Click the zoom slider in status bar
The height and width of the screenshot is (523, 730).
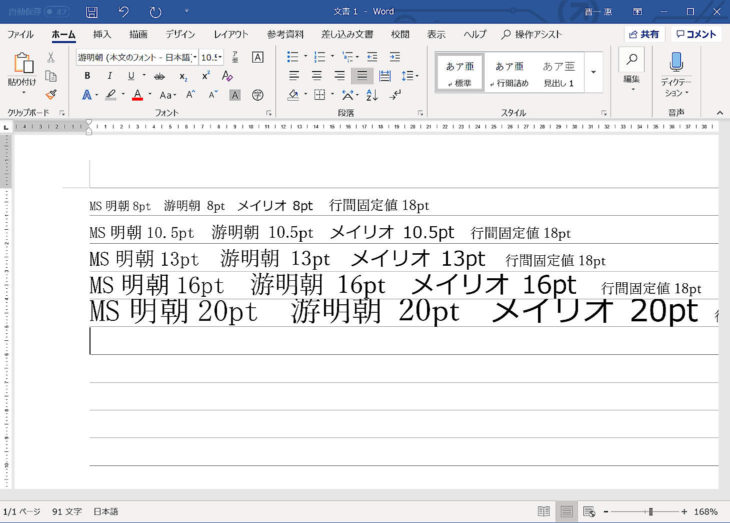click(x=650, y=511)
